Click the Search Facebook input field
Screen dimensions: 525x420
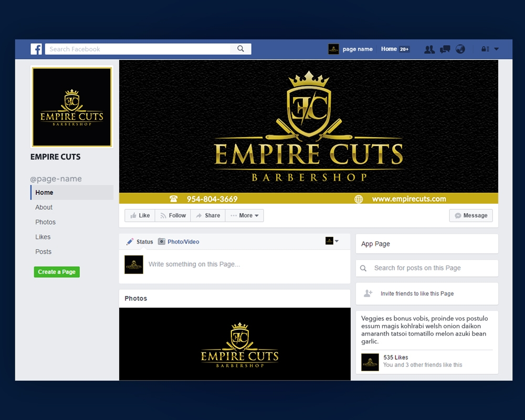[138, 49]
